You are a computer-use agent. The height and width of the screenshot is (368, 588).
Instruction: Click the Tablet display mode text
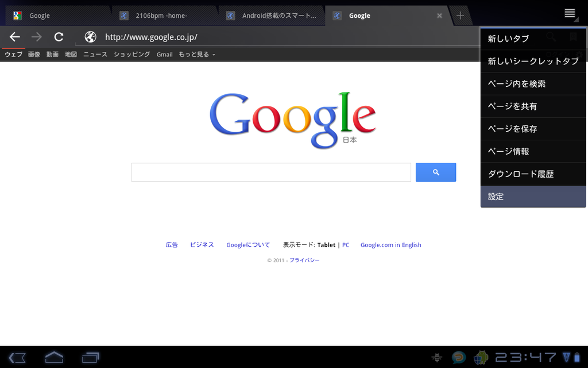326,245
